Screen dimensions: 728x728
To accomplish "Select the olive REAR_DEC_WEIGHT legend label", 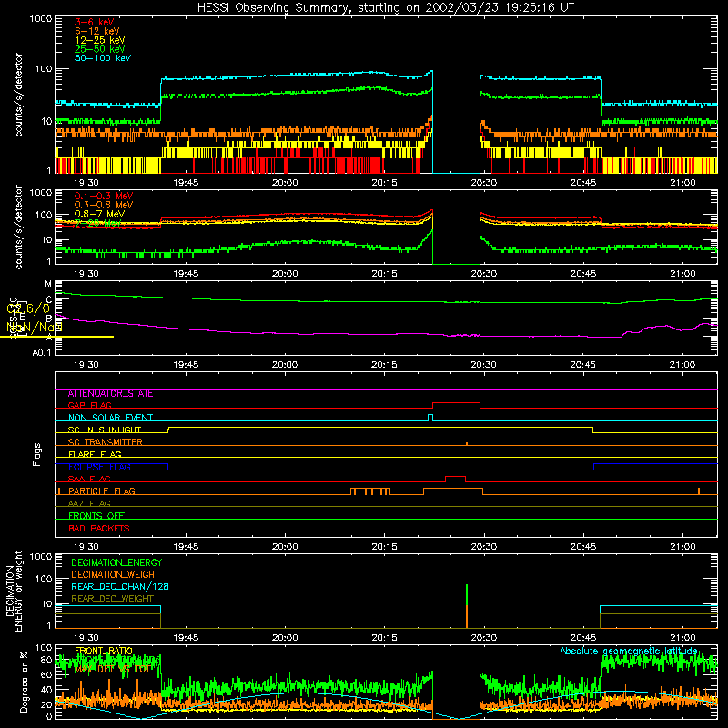I will click(x=112, y=599).
